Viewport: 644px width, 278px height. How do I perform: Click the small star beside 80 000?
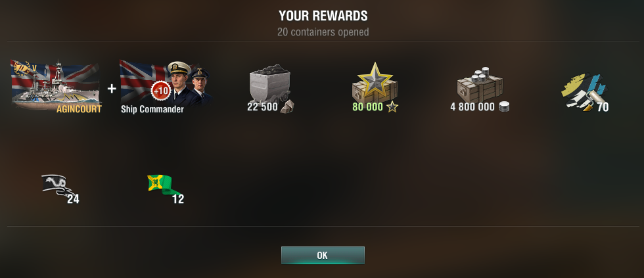pos(392,107)
